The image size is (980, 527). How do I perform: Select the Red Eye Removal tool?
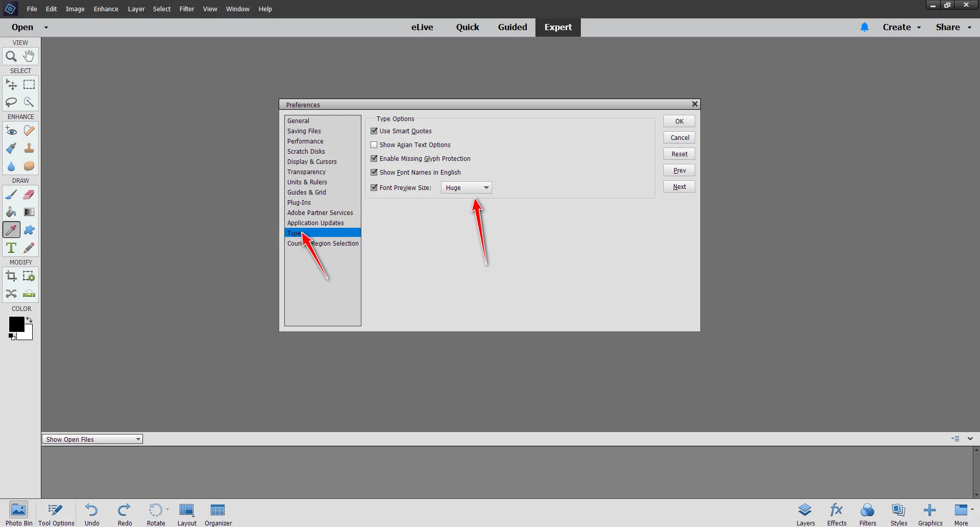11,131
